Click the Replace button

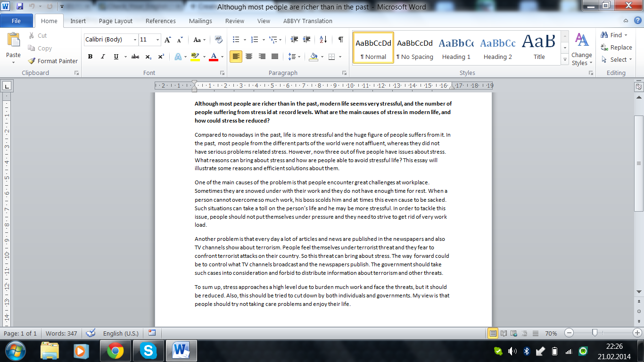click(x=617, y=47)
